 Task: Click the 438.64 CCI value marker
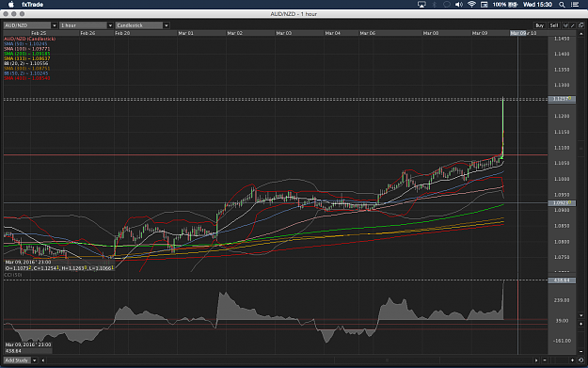click(x=562, y=280)
